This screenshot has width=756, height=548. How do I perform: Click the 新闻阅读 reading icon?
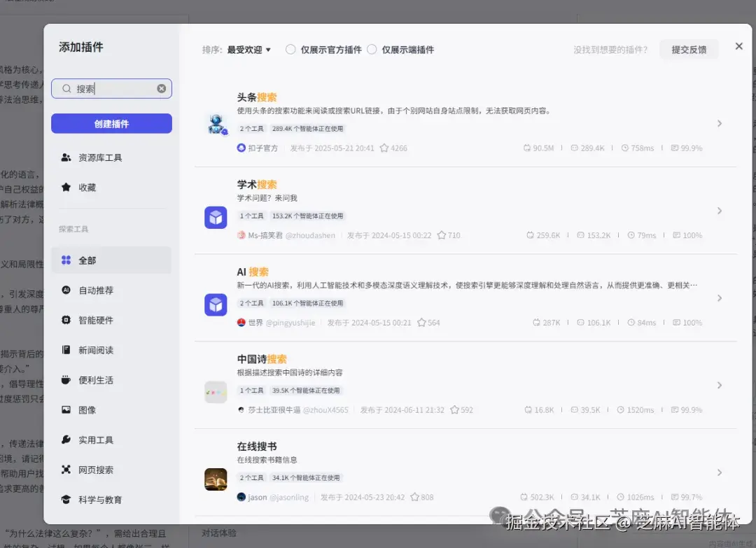(64, 350)
